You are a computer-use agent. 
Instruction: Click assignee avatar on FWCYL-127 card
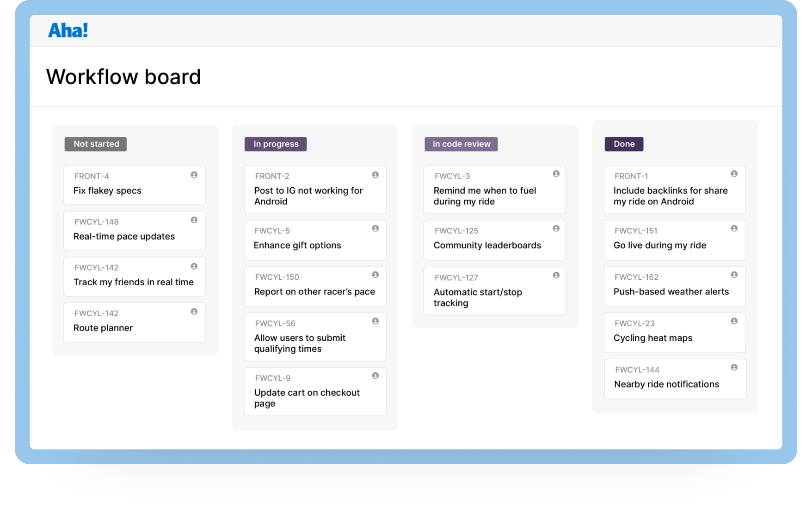[556, 275]
